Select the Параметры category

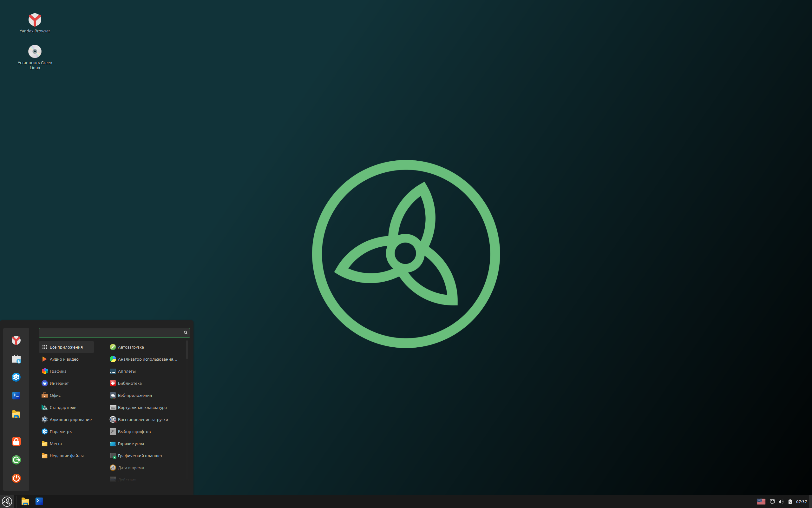click(x=66, y=432)
